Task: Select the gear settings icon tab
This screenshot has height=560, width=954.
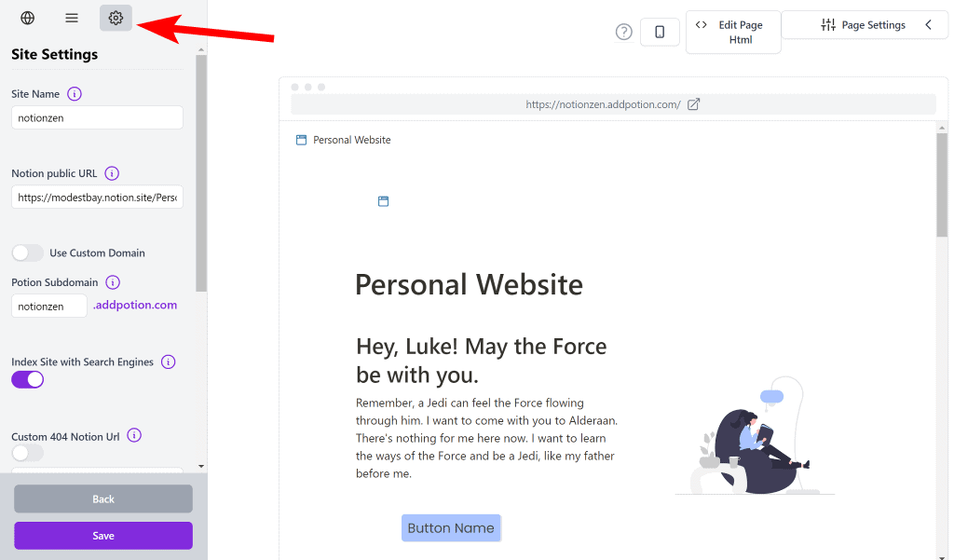Action: tap(116, 18)
